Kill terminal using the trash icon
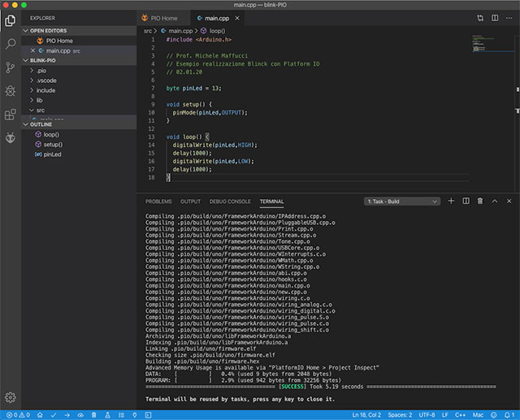 tap(480, 201)
